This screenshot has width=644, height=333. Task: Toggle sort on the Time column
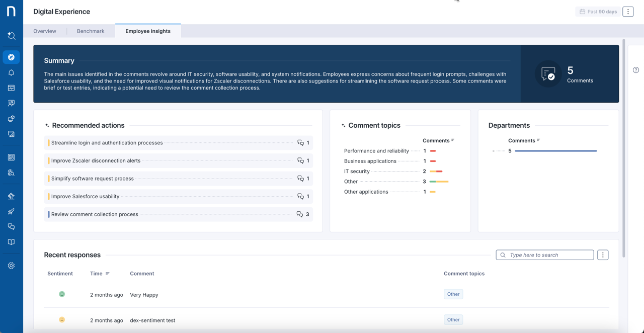[x=107, y=274]
